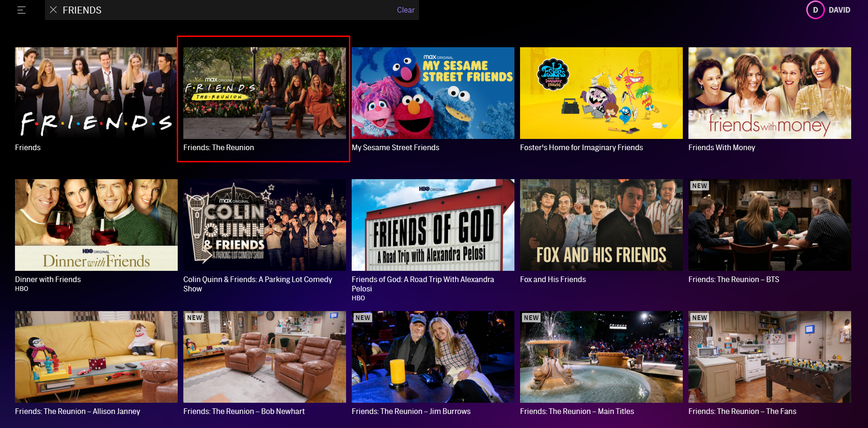Open the Bob Newhart reunion clip thumbnail
Viewport: 868px width, 428px height.
click(x=265, y=357)
